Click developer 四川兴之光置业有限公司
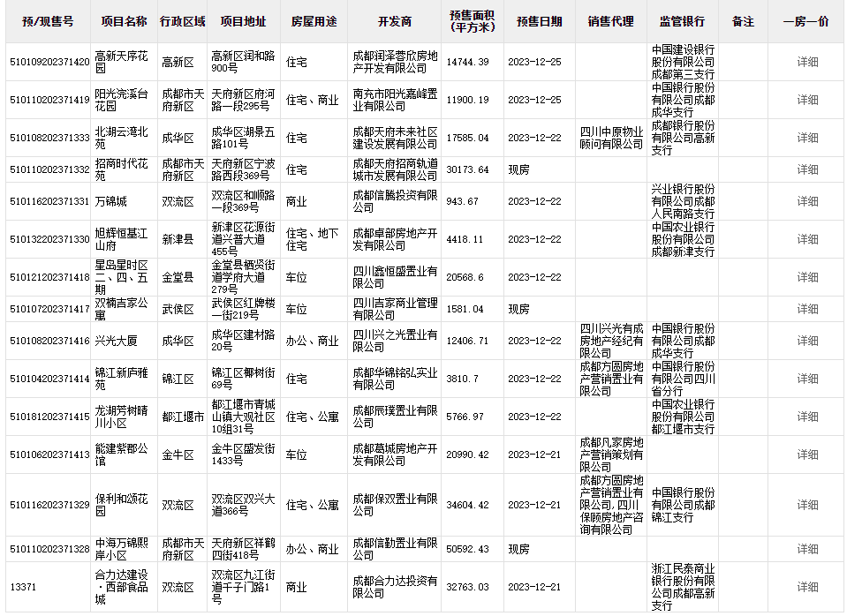This screenshot has width=847, height=616. [x=395, y=341]
